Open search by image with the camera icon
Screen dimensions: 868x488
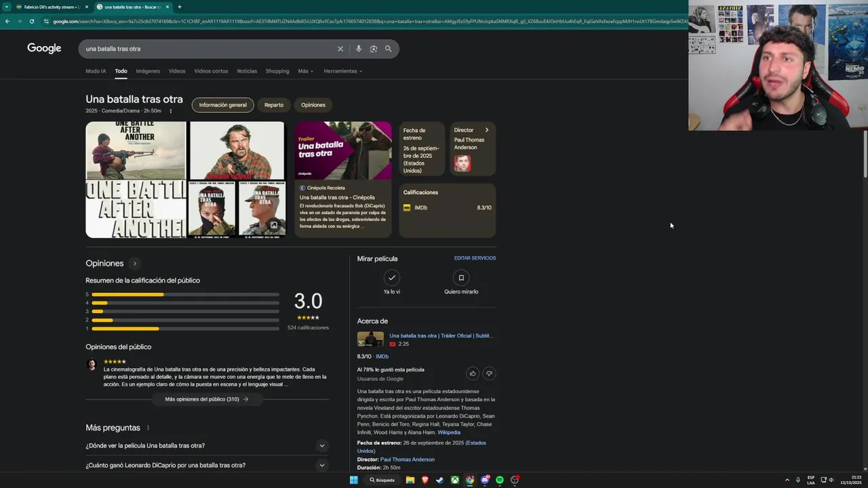pos(374,49)
